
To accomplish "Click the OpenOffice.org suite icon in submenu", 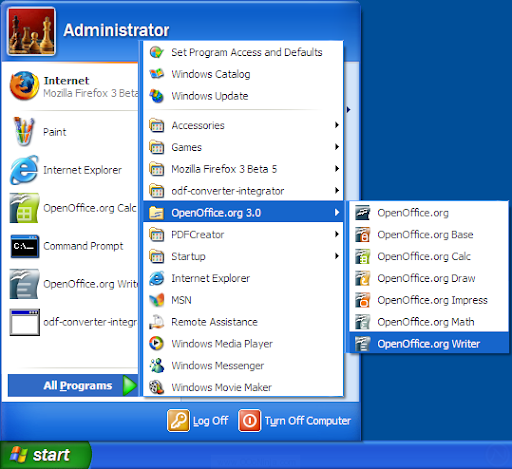I will point(362,213).
